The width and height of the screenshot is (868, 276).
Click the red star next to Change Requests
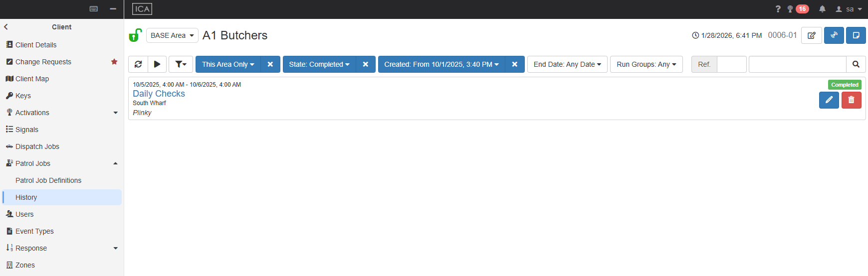click(x=114, y=62)
